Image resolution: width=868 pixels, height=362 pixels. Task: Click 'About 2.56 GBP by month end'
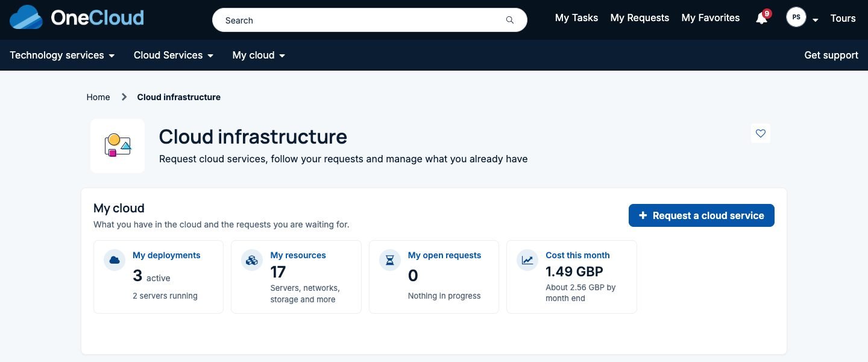(x=580, y=293)
